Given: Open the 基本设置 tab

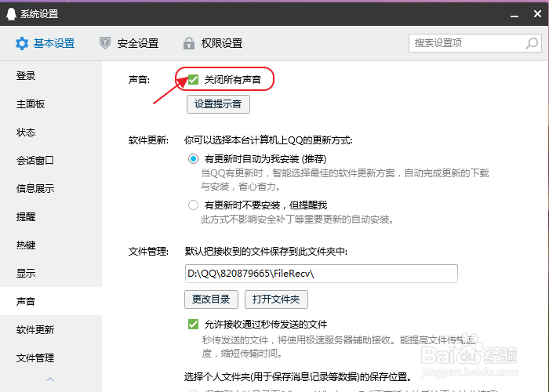Looking at the screenshot, I should 45,43.
